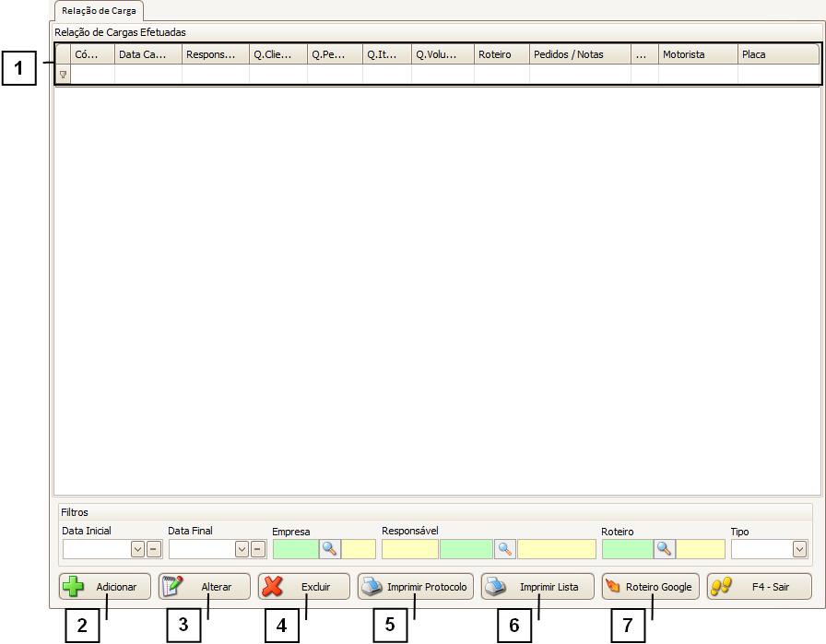Viewport: 826px width, 644px height.
Task: Open Roteiro Google map route button
Action: click(649, 587)
